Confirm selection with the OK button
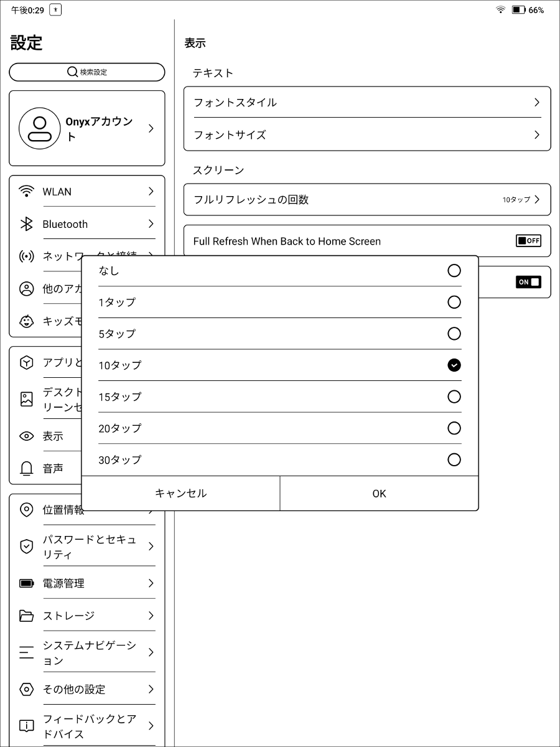560x747 pixels. [x=379, y=493]
